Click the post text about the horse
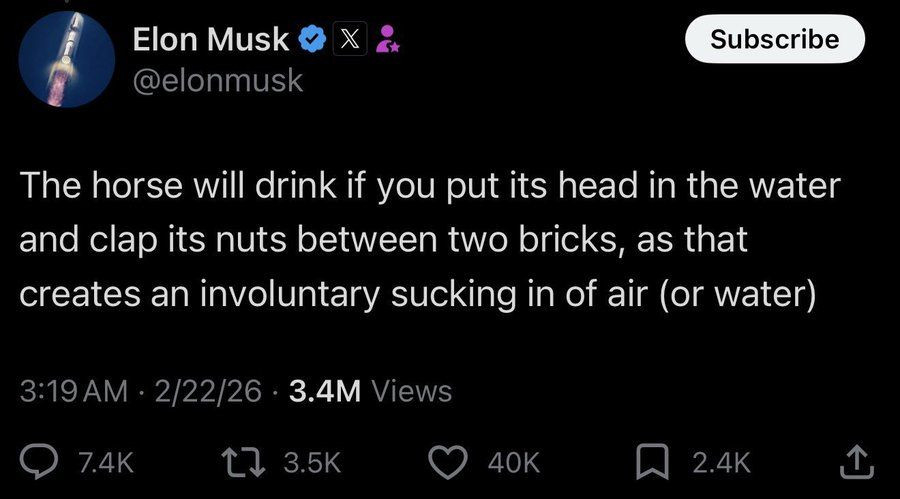 430,241
